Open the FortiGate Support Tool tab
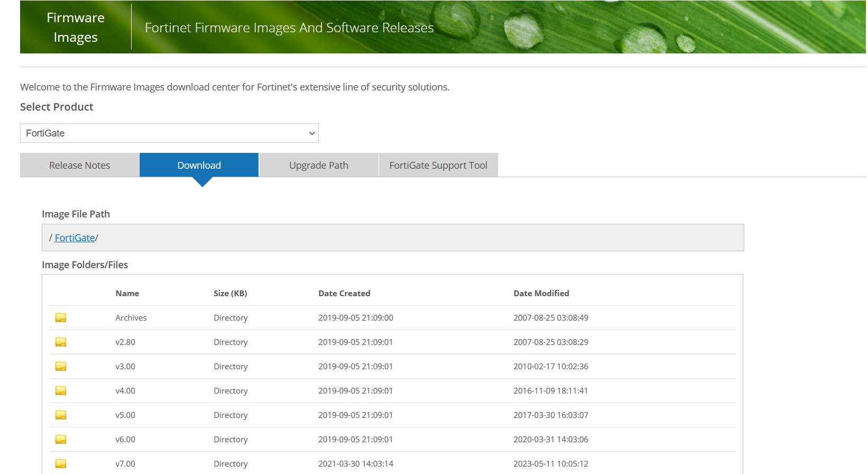Screen dimensions: 868x474 pos(438,165)
